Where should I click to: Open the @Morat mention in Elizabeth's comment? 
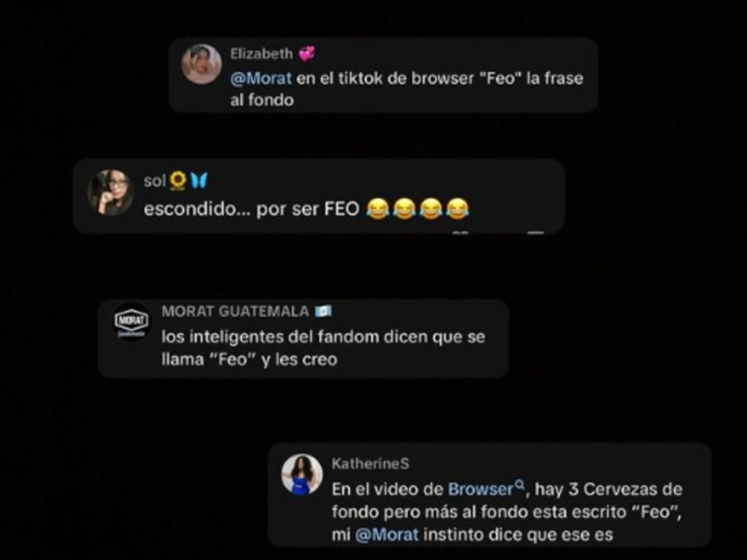[261, 78]
